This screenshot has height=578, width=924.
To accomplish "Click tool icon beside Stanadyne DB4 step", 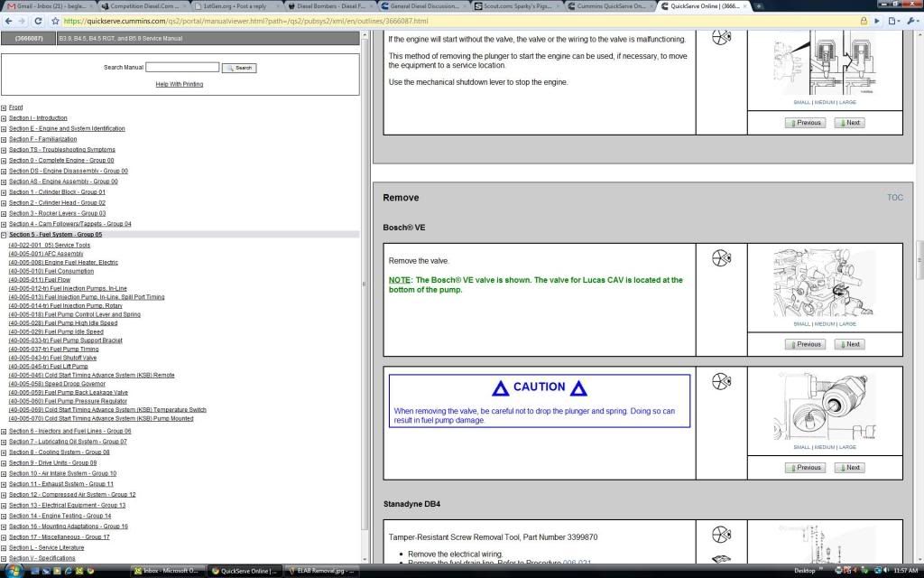I will click(721, 535).
